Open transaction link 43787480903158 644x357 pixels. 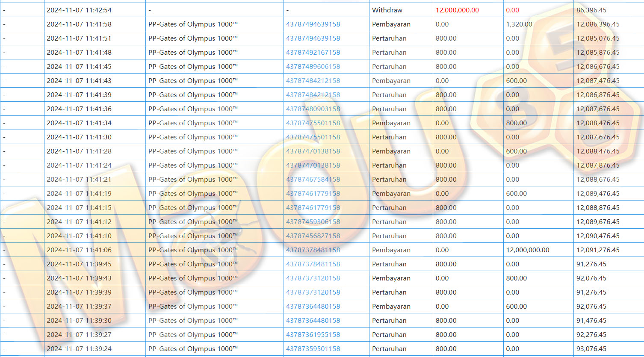click(313, 109)
